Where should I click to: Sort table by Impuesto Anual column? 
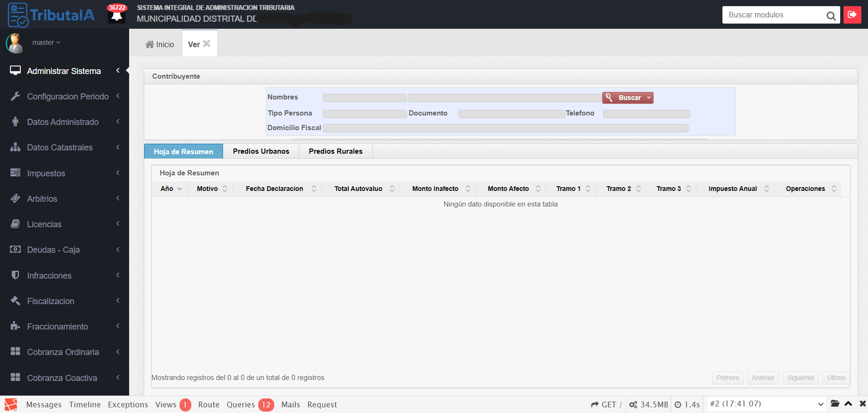(733, 189)
